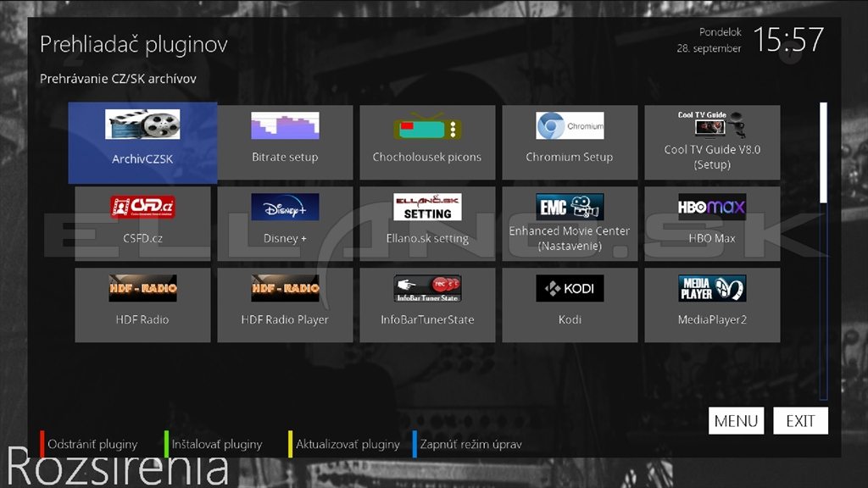Click the 28. september date text
Screen dimensions: 868x488
pos(709,48)
